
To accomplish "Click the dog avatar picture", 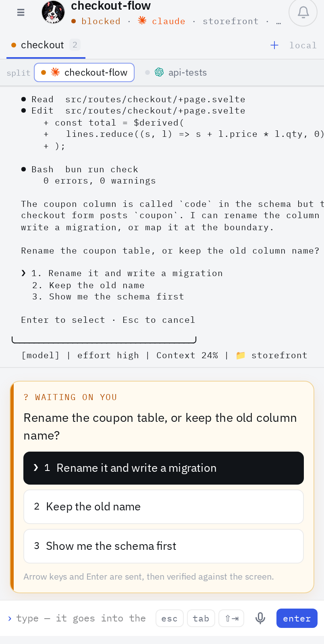I will coord(53,12).
